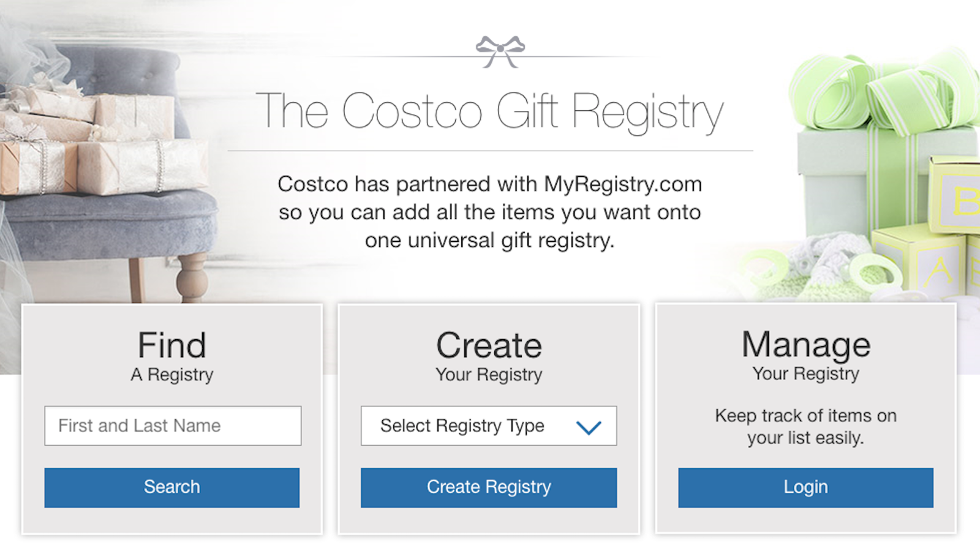Click 'Your Registry' subtitle under Create
Screen dimensions: 980x551
(489, 375)
